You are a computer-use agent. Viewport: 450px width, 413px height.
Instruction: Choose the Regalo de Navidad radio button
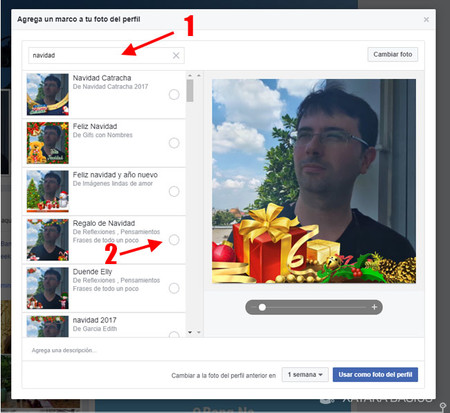coord(174,240)
